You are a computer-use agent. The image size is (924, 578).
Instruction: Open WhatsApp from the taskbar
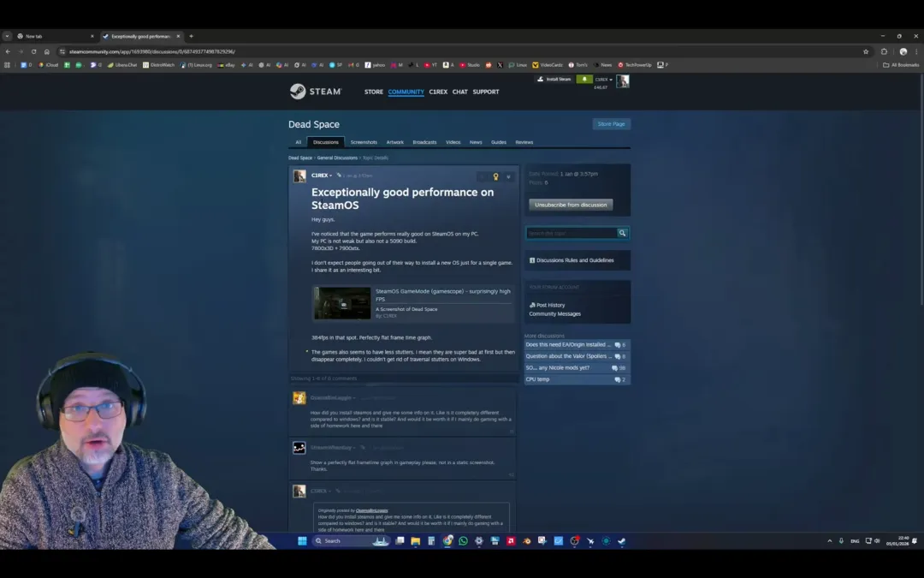pos(463,541)
